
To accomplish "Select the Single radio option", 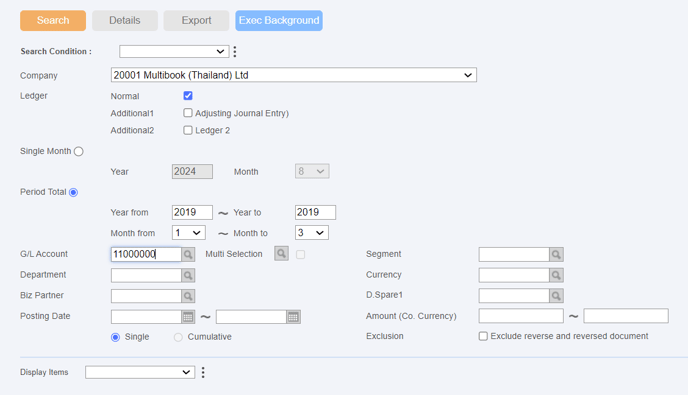I will (x=115, y=337).
